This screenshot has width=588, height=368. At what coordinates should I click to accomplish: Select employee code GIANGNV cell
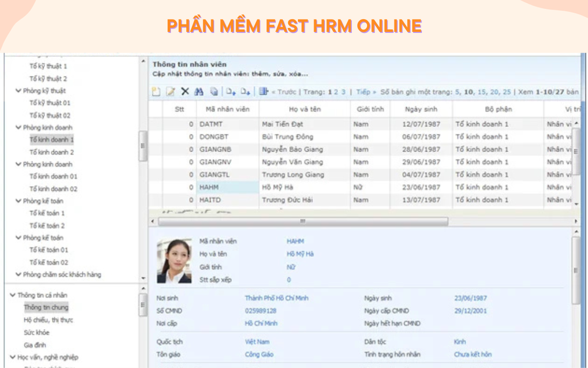228,162
